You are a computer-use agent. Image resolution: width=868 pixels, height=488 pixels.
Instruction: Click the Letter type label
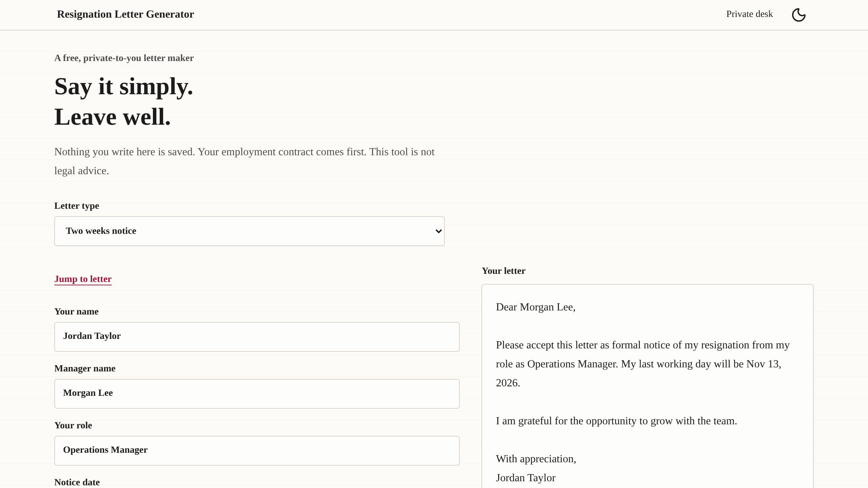77,206
